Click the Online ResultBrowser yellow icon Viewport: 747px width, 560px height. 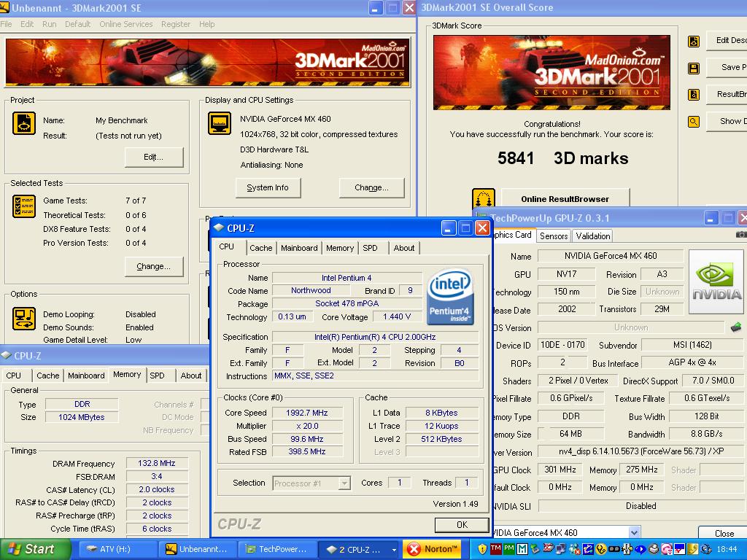483,198
